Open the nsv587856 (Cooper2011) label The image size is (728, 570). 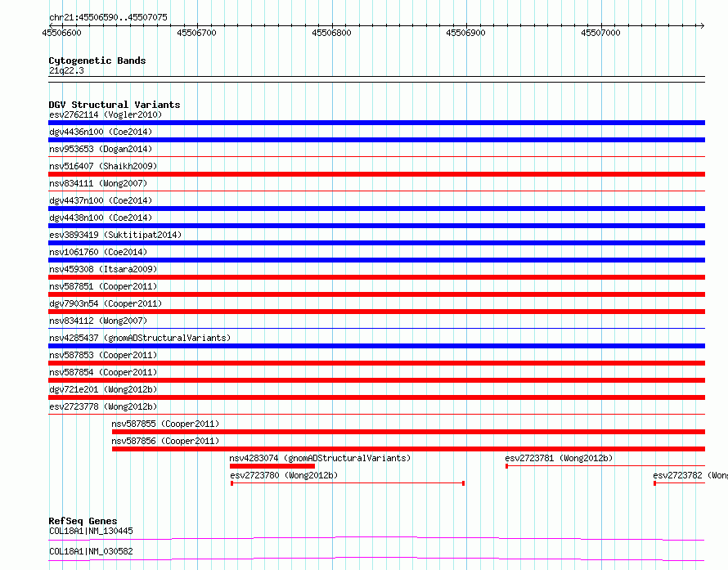[x=165, y=441]
